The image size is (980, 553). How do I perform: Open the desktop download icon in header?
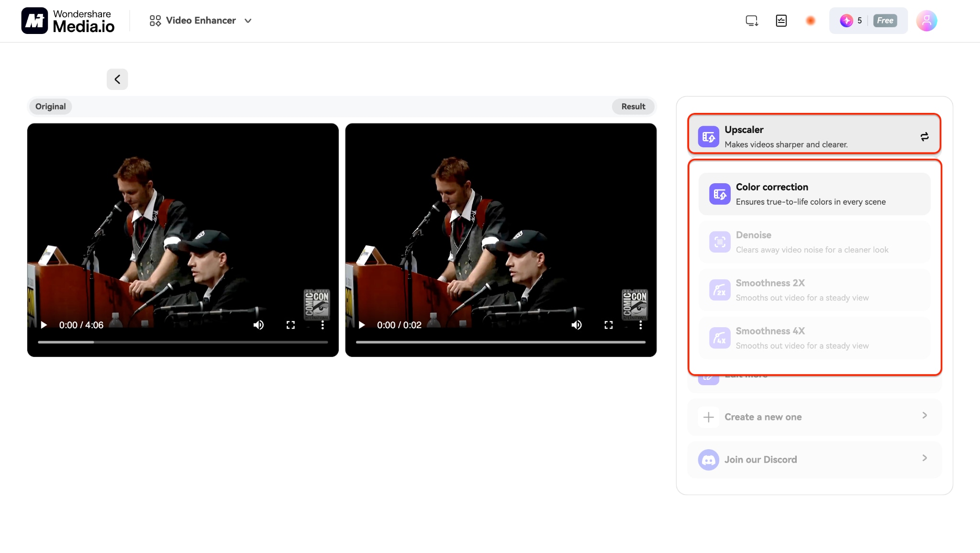pyautogui.click(x=752, y=21)
